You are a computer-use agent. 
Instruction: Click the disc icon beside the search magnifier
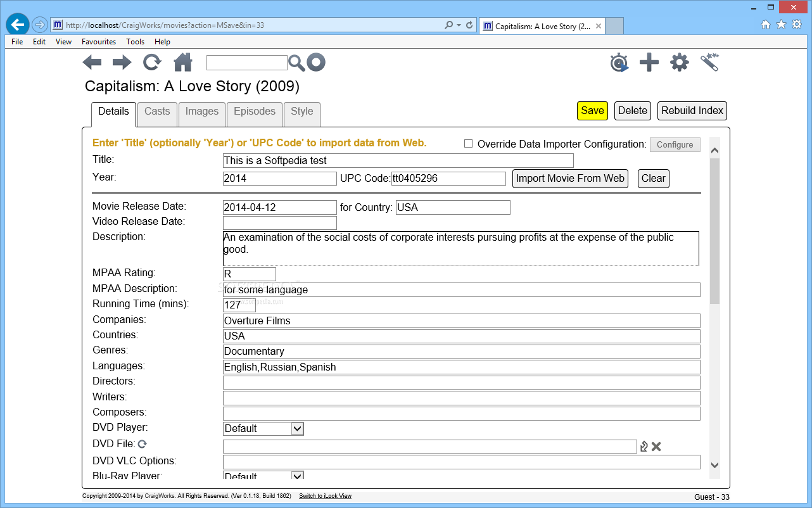tap(316, 62)
